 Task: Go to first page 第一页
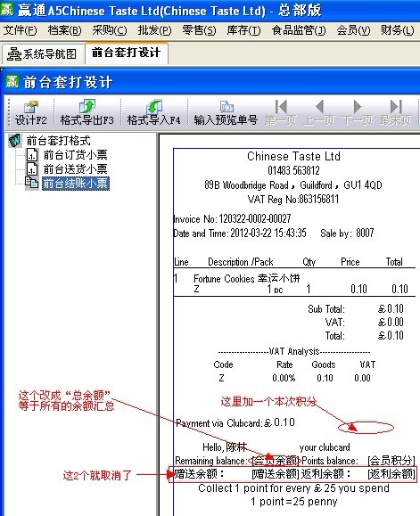tap(281, 113)
